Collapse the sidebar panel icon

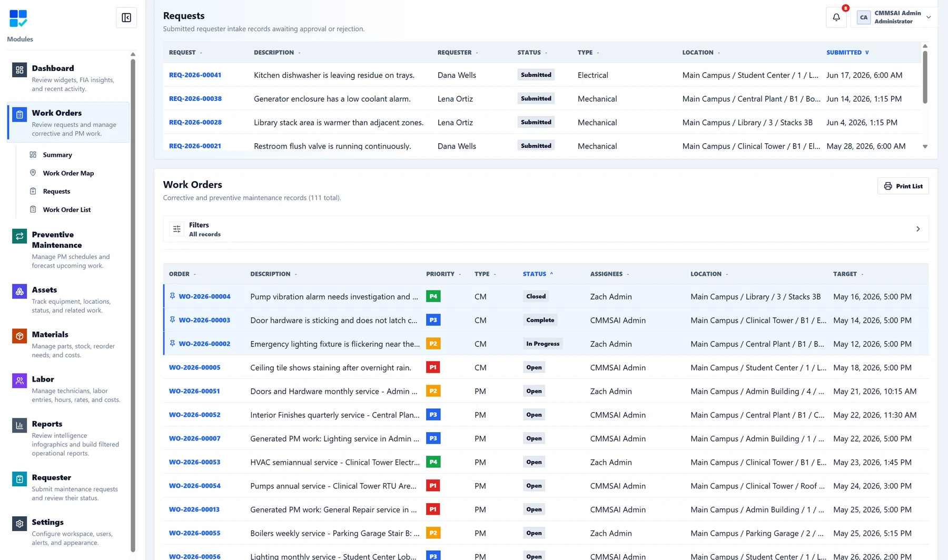(126, 18)
